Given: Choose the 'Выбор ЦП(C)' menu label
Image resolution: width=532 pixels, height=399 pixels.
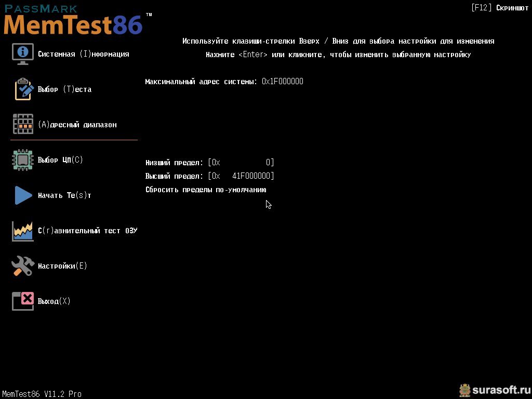Looking at the screenshot, I should click(60, 160).
